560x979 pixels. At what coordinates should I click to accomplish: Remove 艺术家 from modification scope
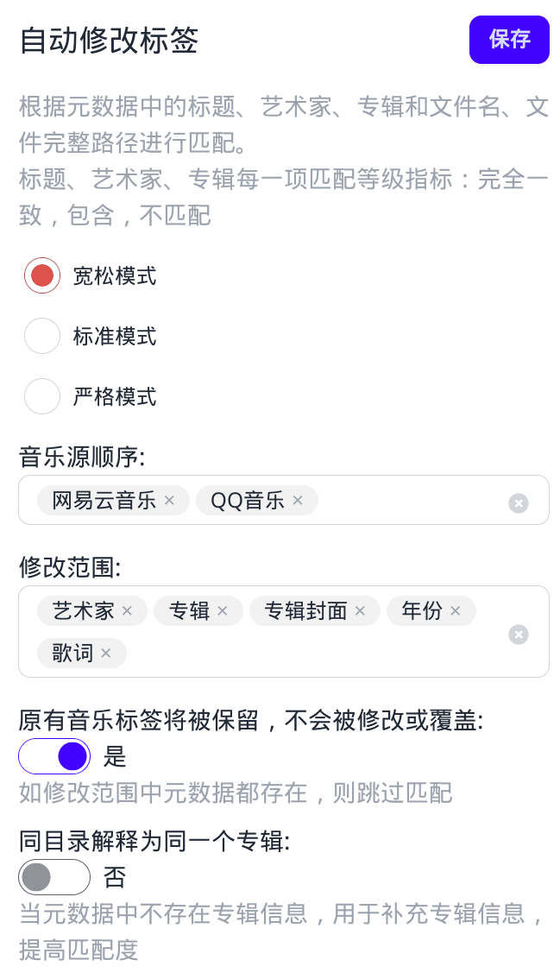tap(127, 610)
